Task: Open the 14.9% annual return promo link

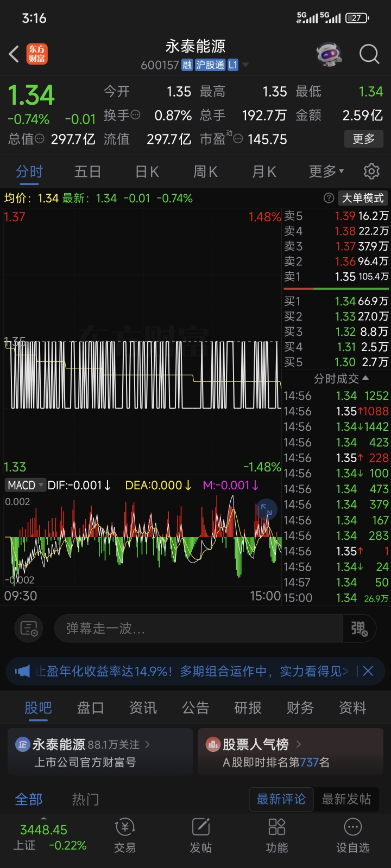Action: pyautogui.click(x=192, y=672)
